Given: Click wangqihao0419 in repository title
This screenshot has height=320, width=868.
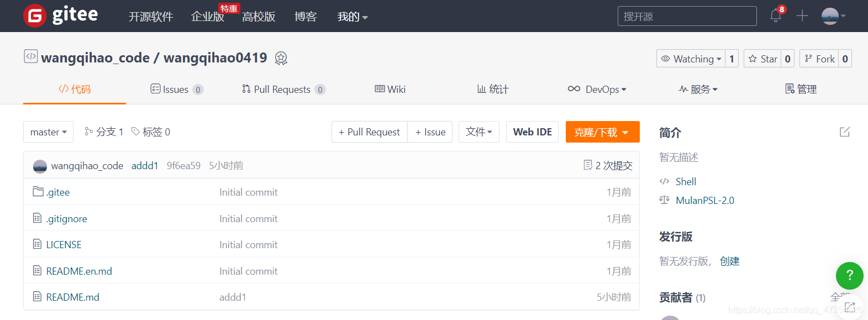Looking at the screenshot, I should (x=215, y=57).
